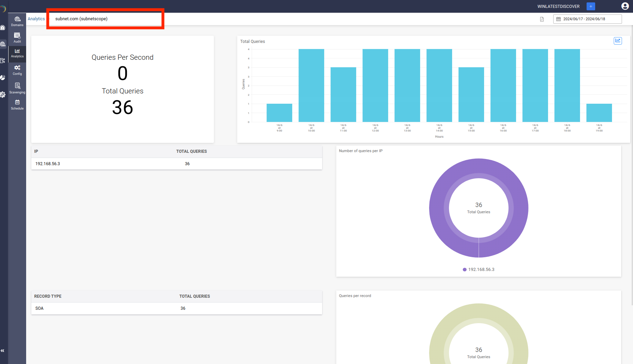Open the server network icon in left rail
Viewport: 633px width, 364px height.
3,60
